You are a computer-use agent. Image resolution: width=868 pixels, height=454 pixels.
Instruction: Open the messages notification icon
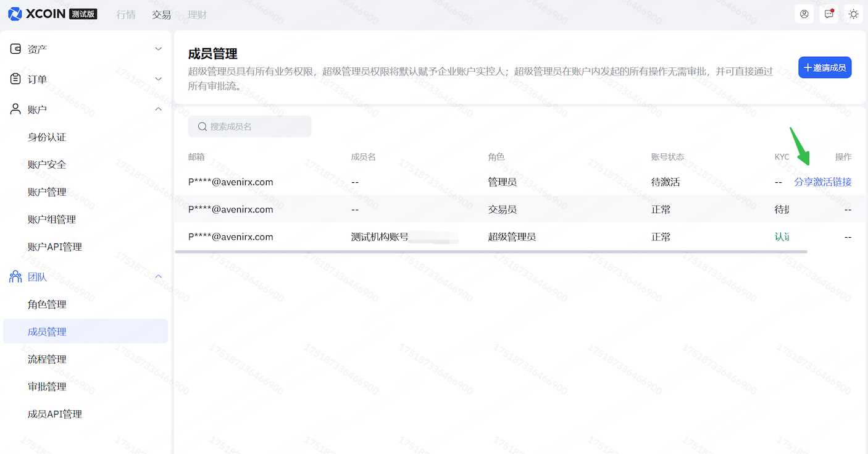point(828,14)
